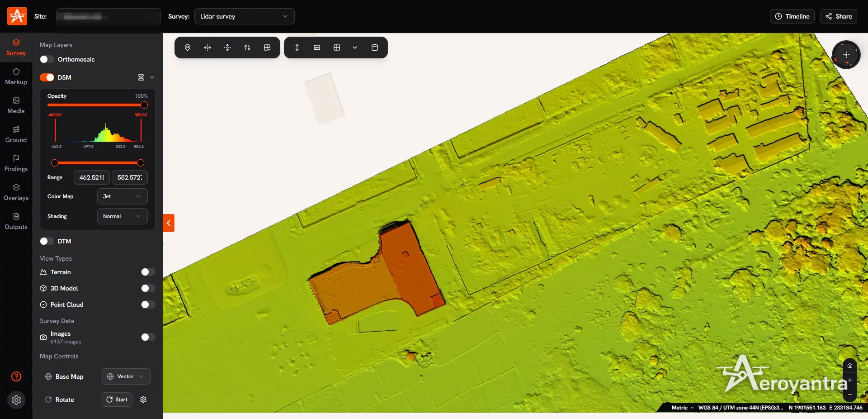Zoom in with the map plus button

point(850,380)
